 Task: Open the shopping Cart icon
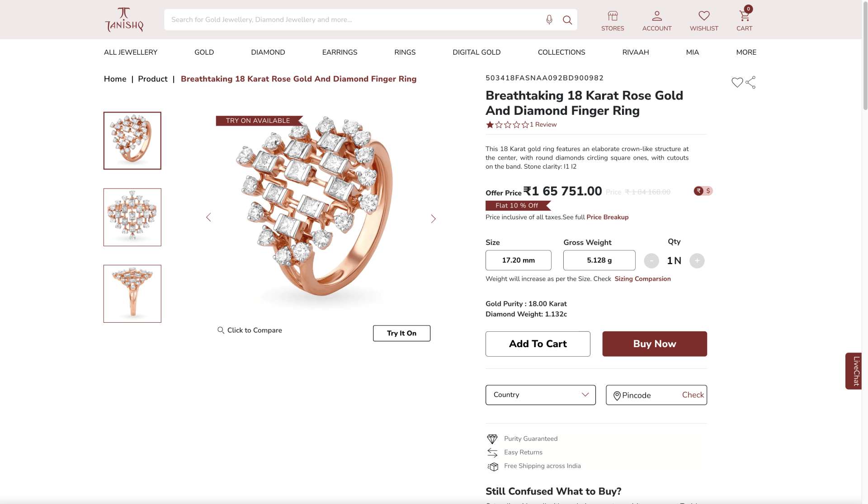[744, 16]
